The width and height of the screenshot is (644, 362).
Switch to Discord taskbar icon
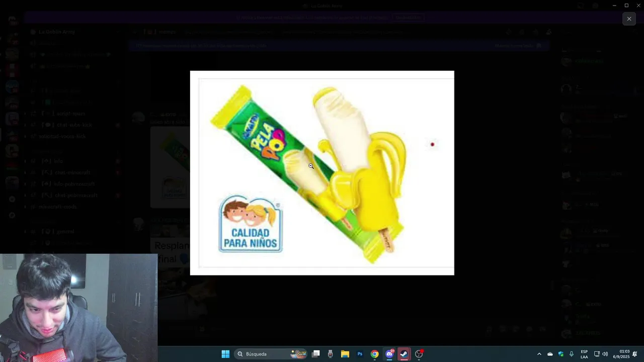tap(389, 354)
